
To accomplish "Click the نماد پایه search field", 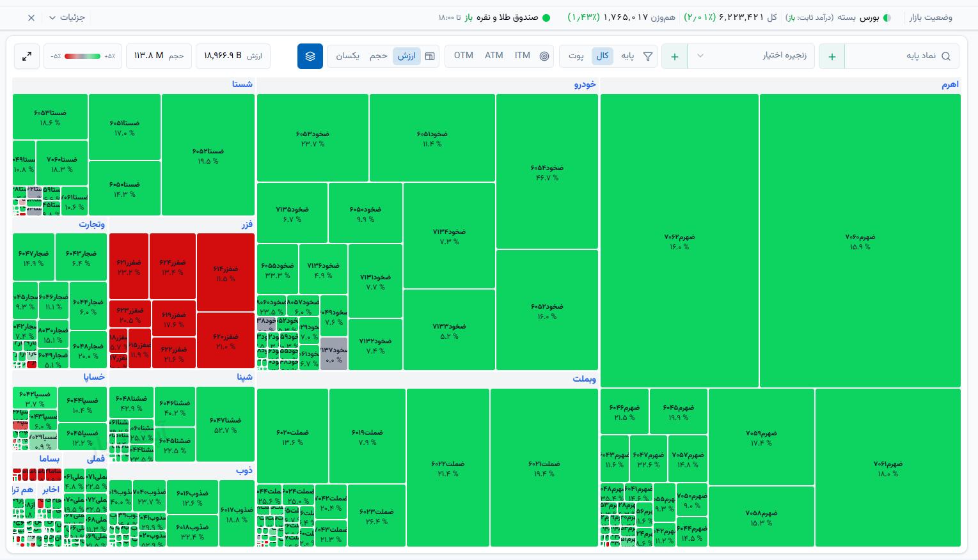I will point(901,56).
